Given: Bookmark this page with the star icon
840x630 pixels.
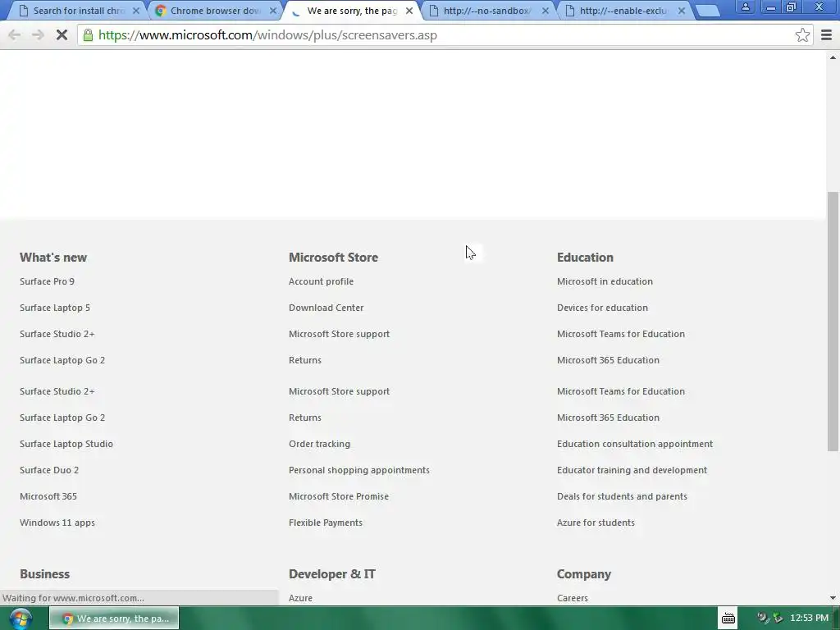Looking at the screenshot, I should pyautogui.click(x=802, y=35).
